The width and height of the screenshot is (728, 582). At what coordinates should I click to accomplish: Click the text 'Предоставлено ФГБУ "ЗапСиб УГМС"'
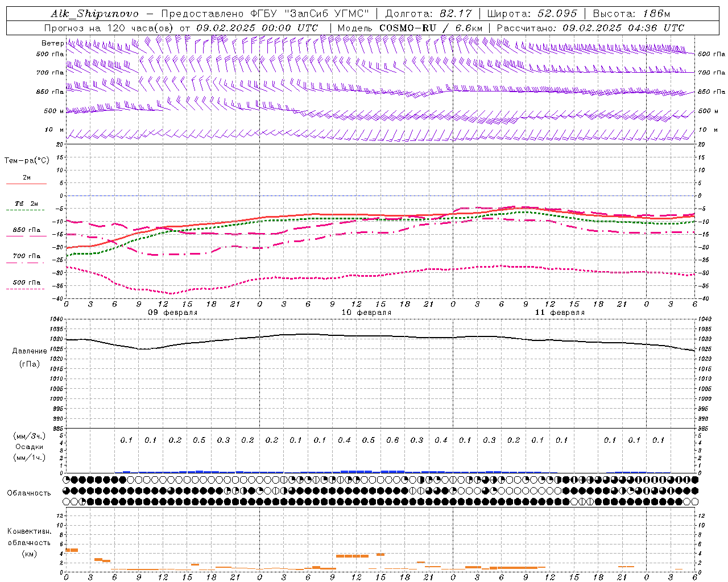point(266,14)
